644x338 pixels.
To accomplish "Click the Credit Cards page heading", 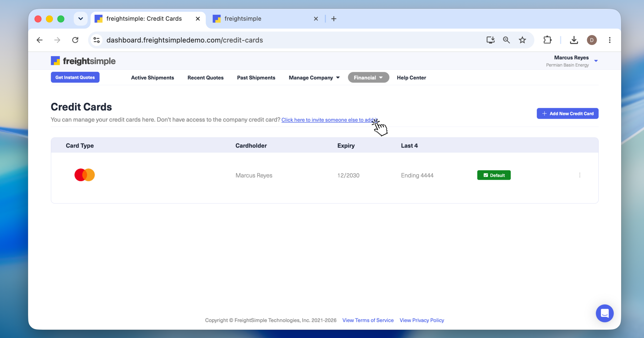I will coord(81,107).
